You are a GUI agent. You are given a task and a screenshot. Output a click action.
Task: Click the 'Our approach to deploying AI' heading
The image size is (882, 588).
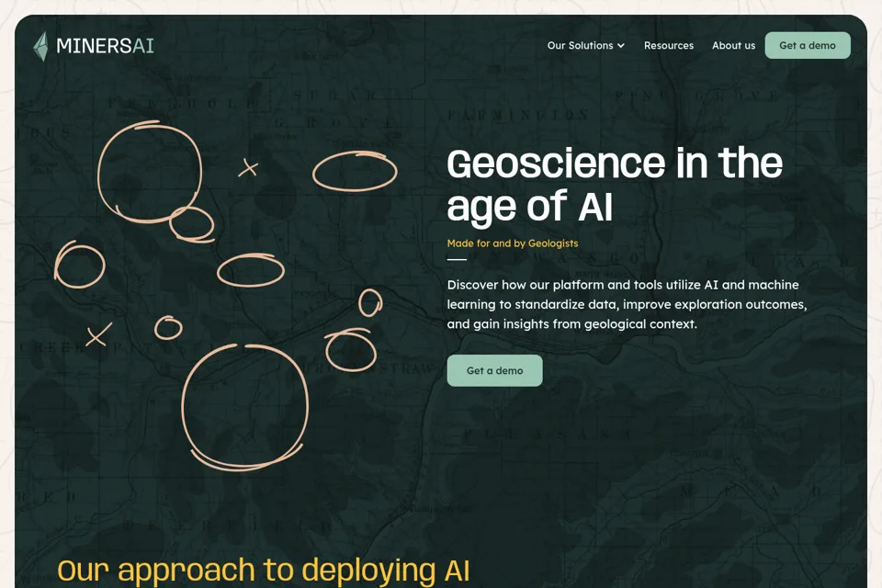264,570
